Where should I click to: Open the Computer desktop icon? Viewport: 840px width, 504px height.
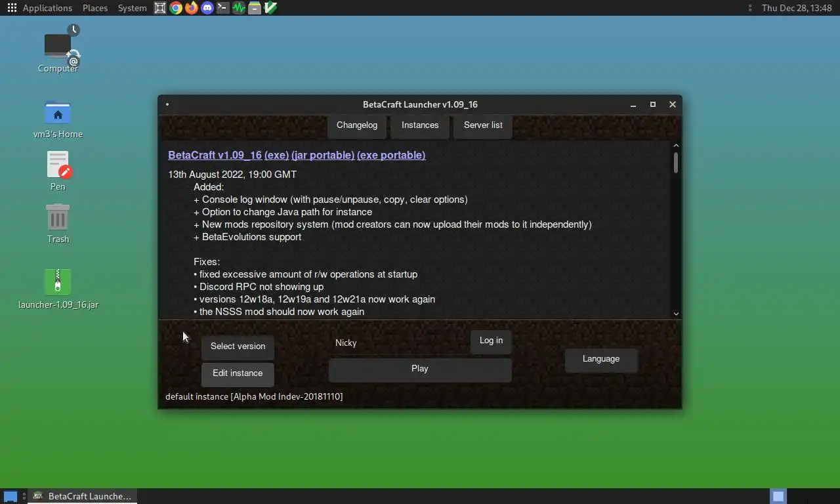pos(58,49)
